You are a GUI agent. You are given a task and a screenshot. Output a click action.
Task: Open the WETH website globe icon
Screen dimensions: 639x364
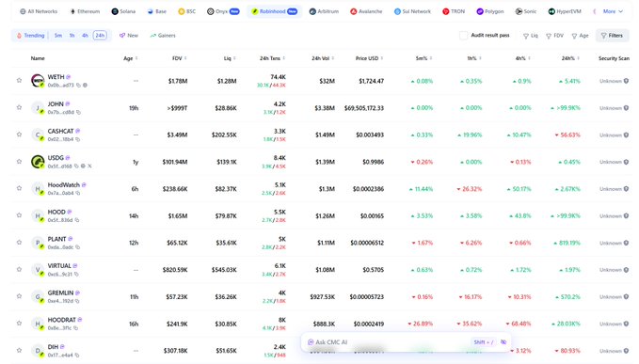(85, 85)
